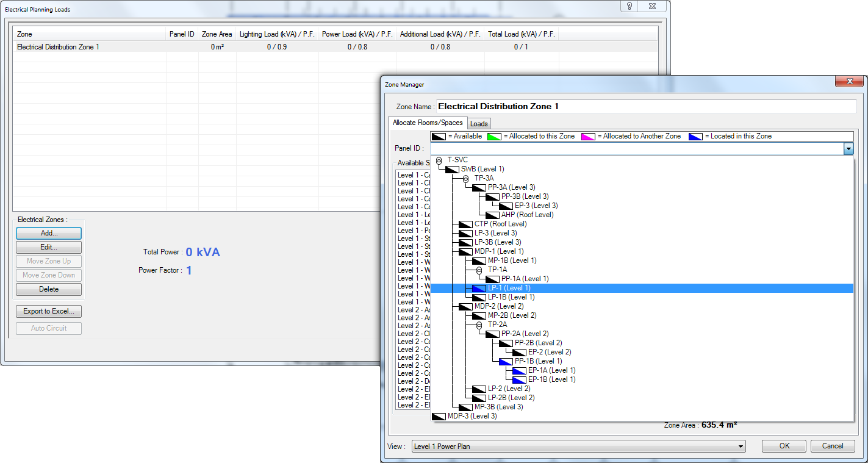The image size is (868, 463).
Task: Select the CTP roof panel icon
Action: click(x=464, y=224)
